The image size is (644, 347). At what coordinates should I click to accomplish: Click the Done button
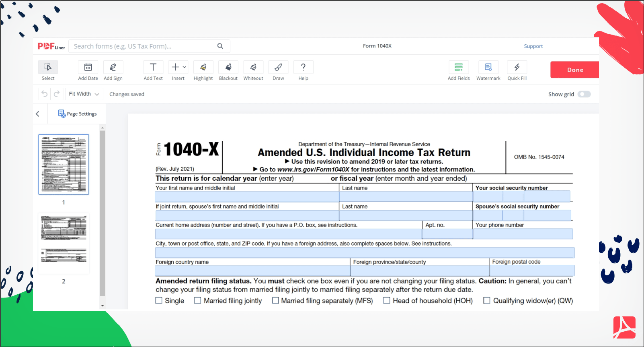[575, 70]
